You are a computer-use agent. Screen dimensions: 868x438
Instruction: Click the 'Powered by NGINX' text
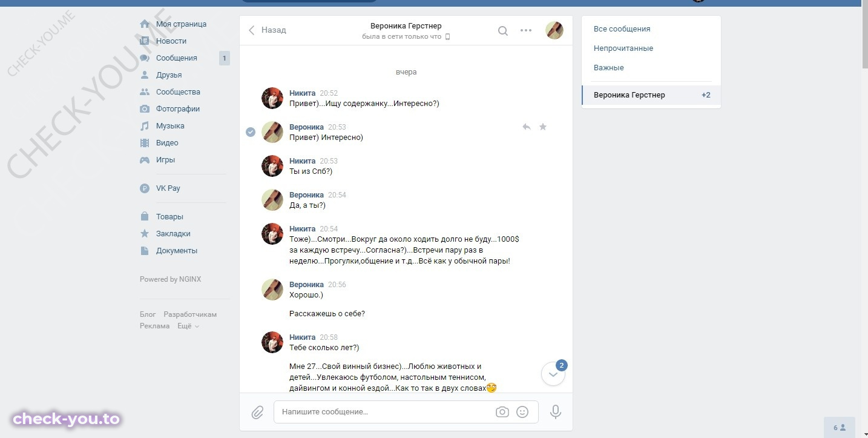point(170,279)
